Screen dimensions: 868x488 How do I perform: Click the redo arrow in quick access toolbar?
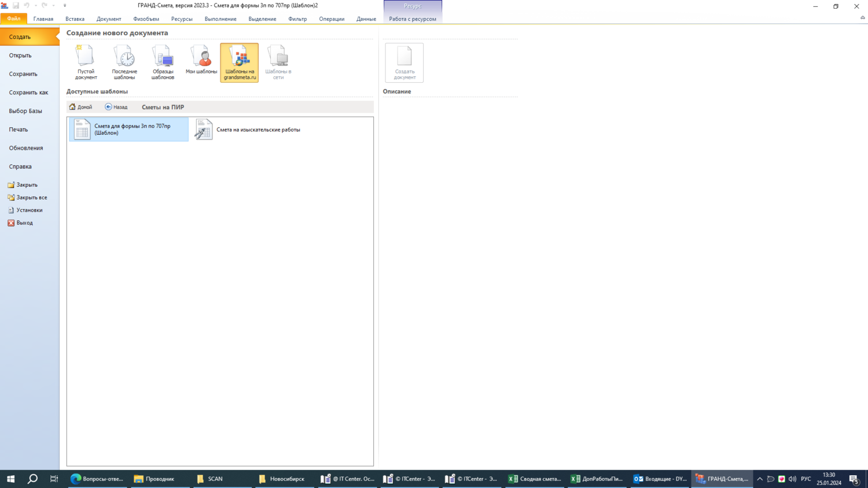pyautogui.click(x=45, y=6)
